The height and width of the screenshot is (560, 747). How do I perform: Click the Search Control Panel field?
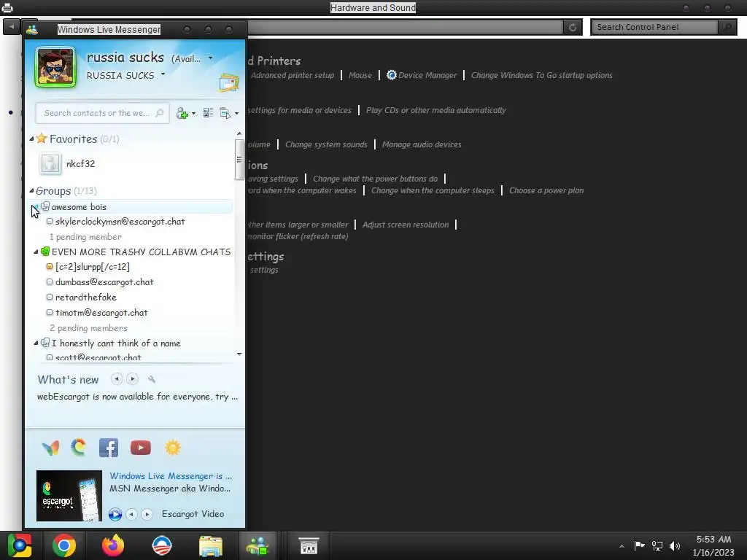point(654,27)
